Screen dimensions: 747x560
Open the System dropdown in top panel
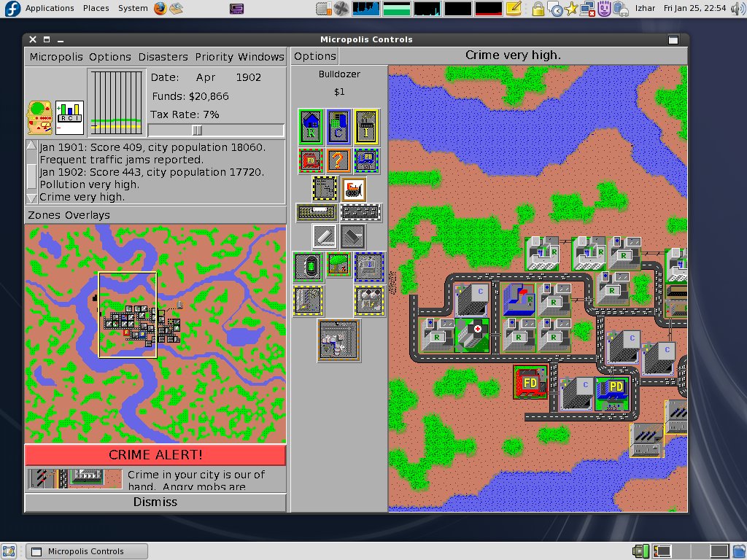tap(133, 8)
